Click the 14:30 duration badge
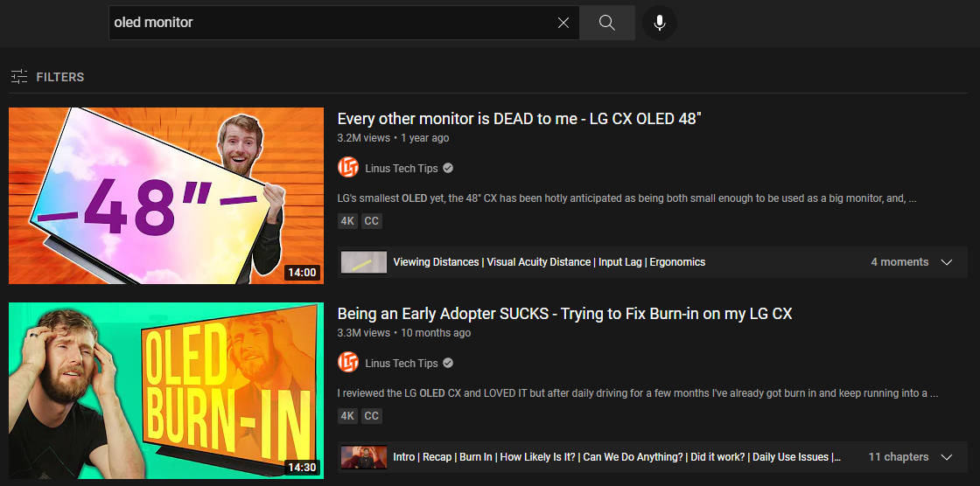The height and width of the screenshot is (486, 980). coord(302,468)
